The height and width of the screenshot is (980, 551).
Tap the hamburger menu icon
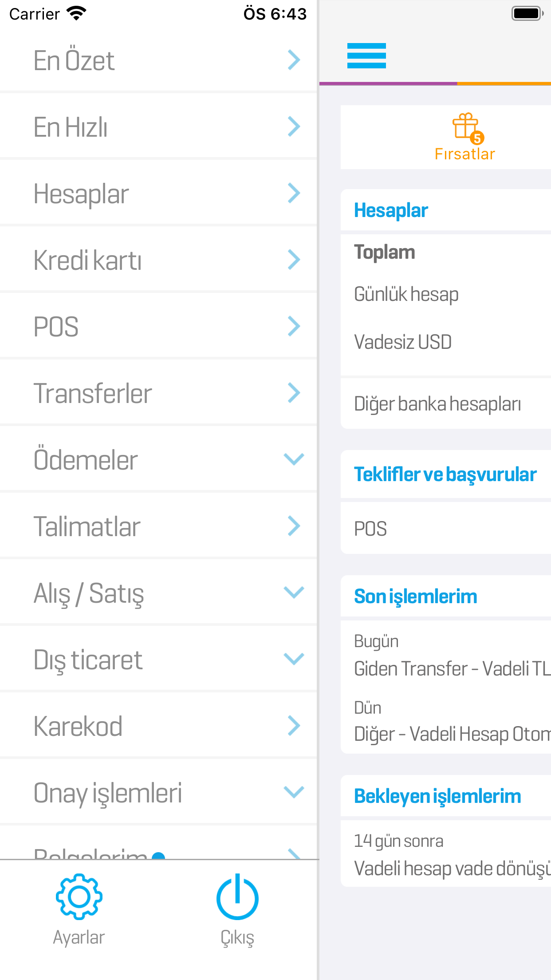[366, 56]
